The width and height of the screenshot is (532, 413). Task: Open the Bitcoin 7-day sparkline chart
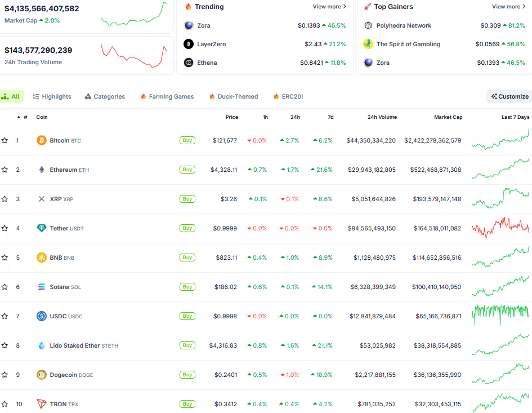[500, 140]
